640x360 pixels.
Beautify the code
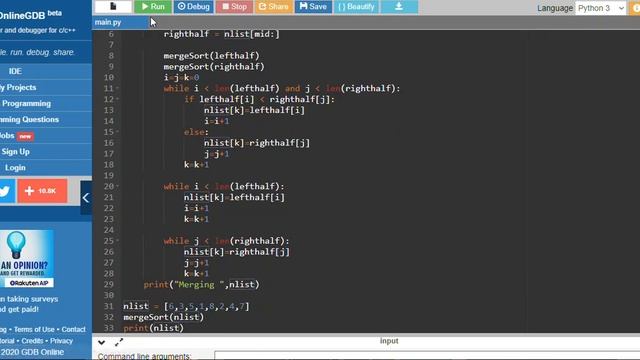[356, 7]
